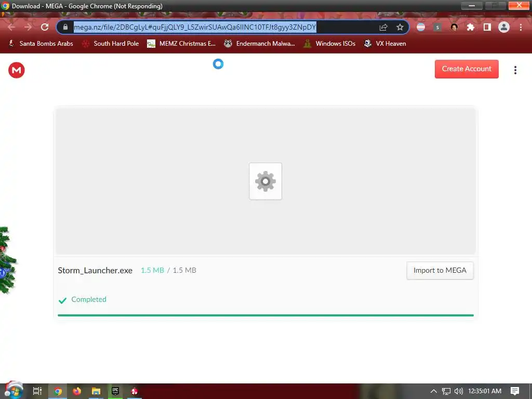Open the Windows Start button with Santa hat
The height and width of the screenshot is (399, 532).
[13, 390]
